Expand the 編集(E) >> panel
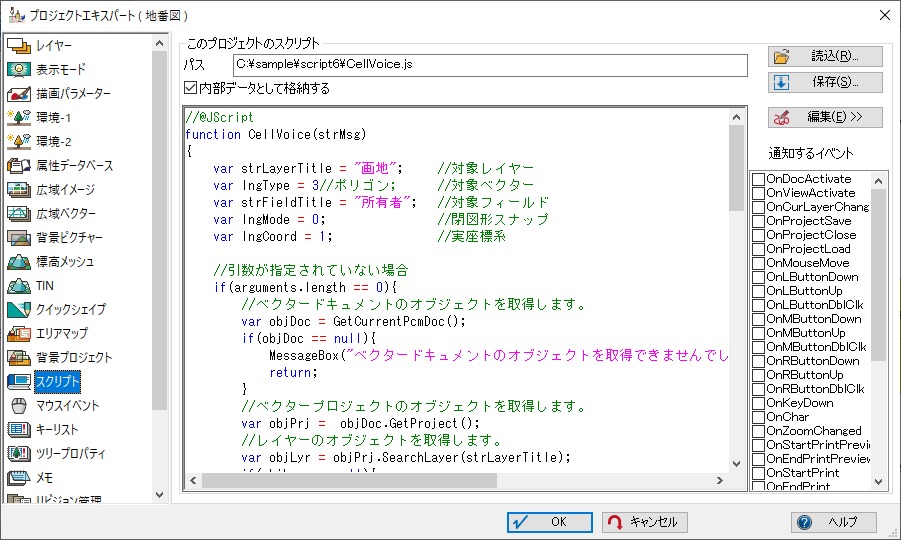This screenshot has width=901, height=540. pos(825,117)
